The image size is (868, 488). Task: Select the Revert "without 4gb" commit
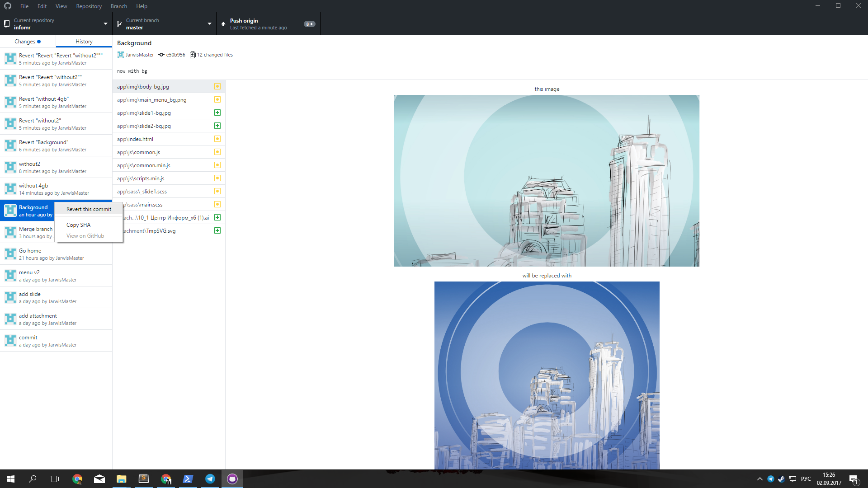click(x=56, y=102)
